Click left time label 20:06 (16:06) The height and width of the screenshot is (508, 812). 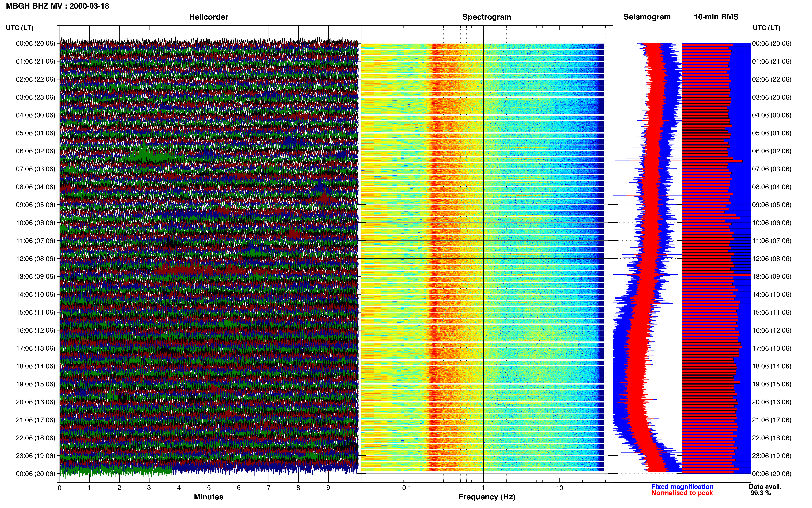[x=36, y=402]
